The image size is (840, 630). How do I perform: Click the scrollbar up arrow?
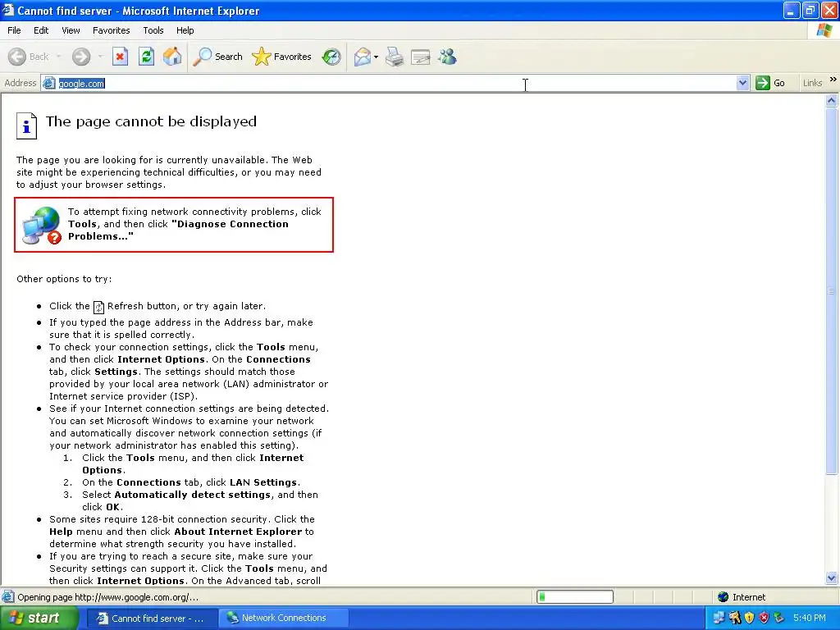832,100
